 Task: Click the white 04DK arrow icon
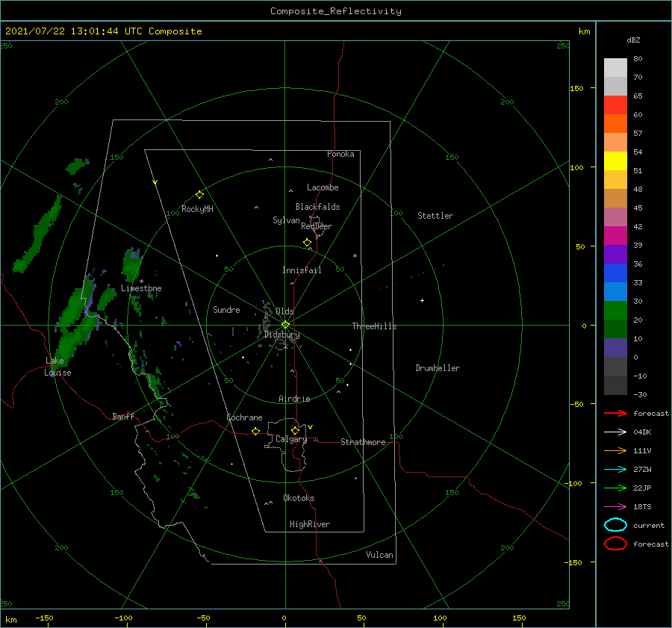click(x=615, y=432)
